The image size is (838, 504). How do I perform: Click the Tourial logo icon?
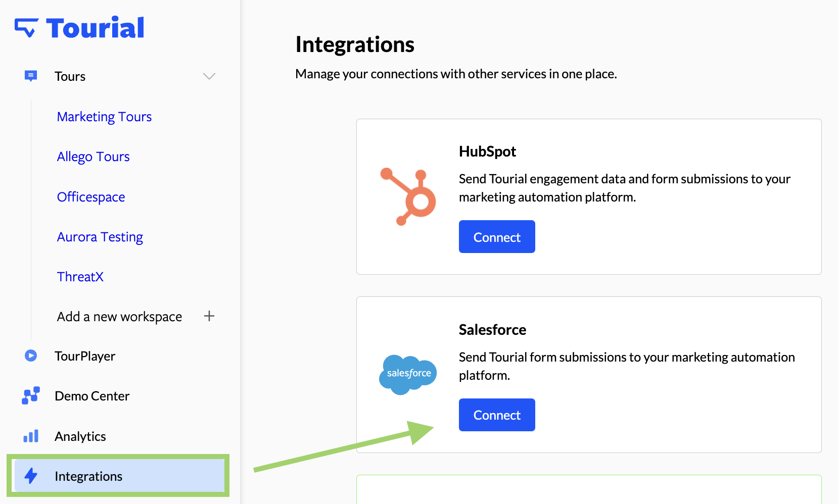pos(26,28)
